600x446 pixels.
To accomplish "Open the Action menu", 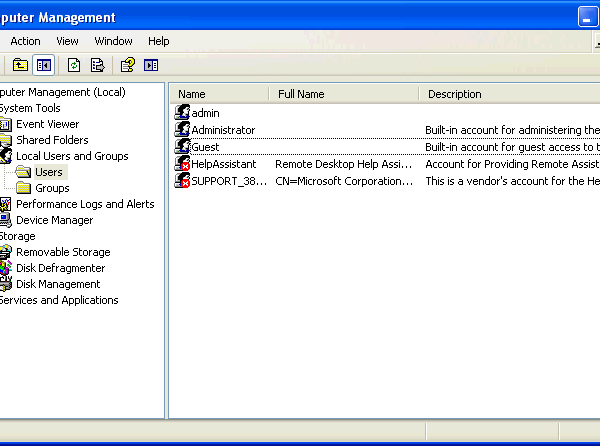I will 25,41.
